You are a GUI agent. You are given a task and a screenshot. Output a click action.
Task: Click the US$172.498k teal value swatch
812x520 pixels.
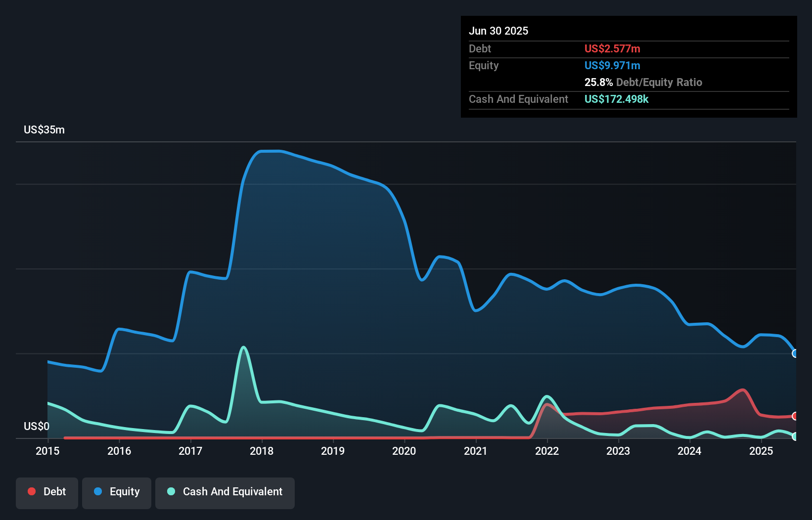pos(617,99)
